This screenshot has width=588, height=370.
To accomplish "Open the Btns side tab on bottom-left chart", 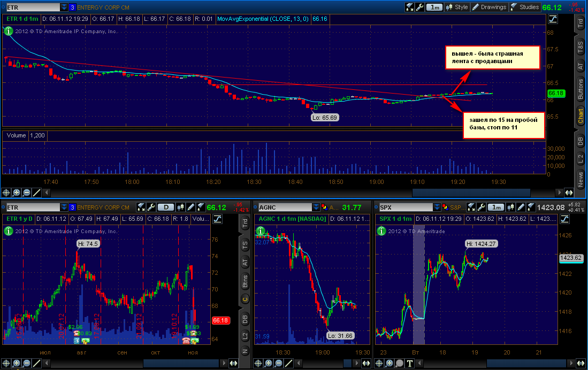I will 245,281.
